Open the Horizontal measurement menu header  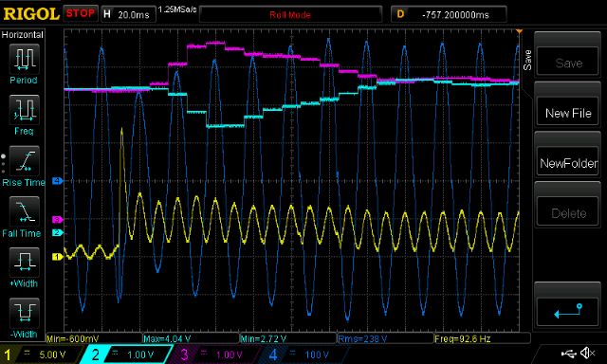(23, 35)
